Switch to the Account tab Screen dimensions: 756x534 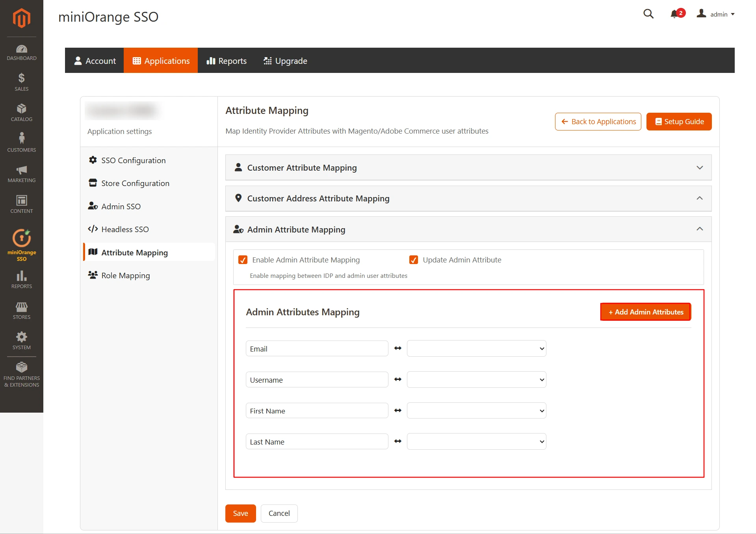(95, 61)
